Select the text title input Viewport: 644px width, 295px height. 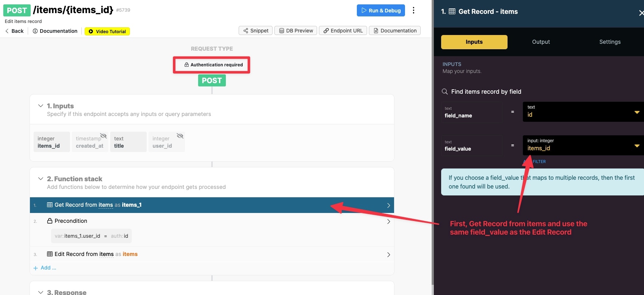[x=128, y=142]
